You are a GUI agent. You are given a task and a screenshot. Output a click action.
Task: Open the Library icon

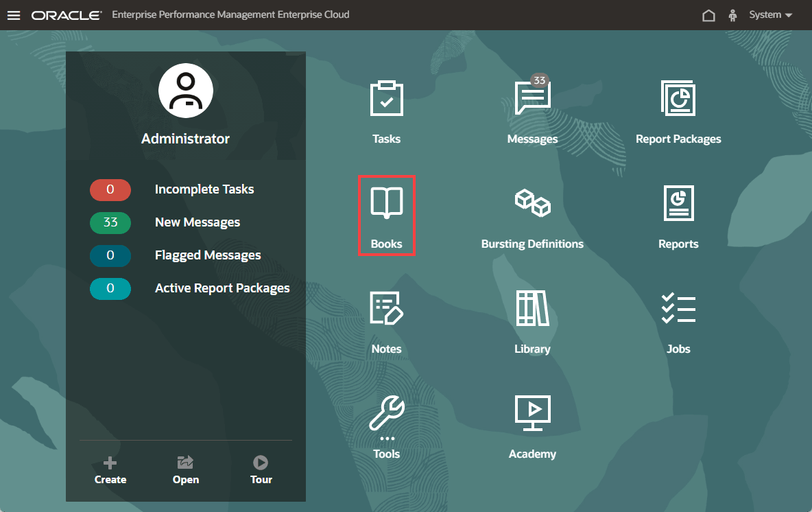point(532,308)
